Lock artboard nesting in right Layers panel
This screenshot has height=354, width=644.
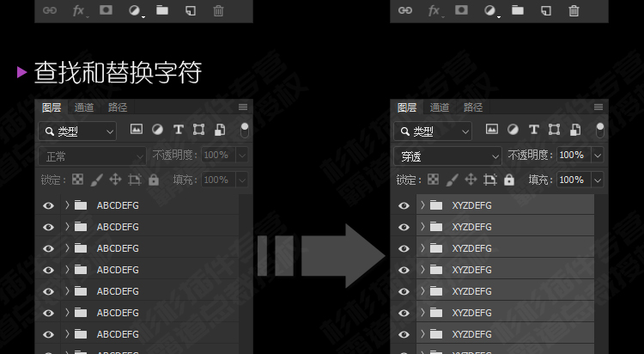490,180
